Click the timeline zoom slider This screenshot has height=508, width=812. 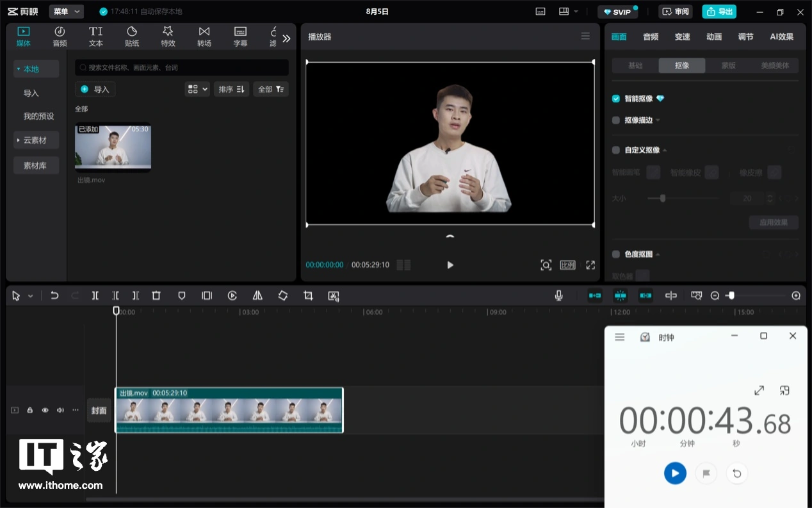click(756, 295)
